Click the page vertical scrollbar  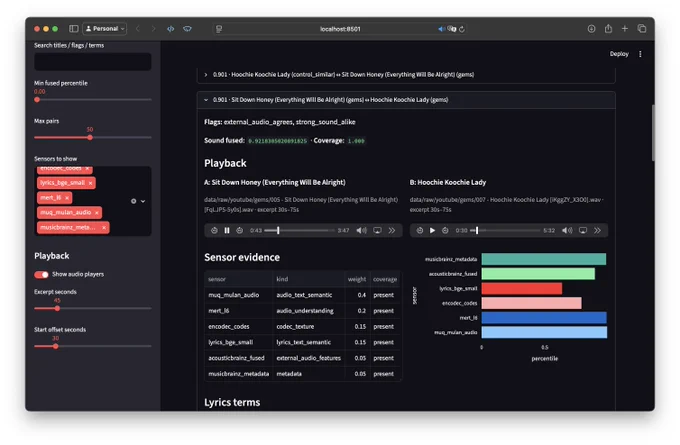[x=653, y=133]
